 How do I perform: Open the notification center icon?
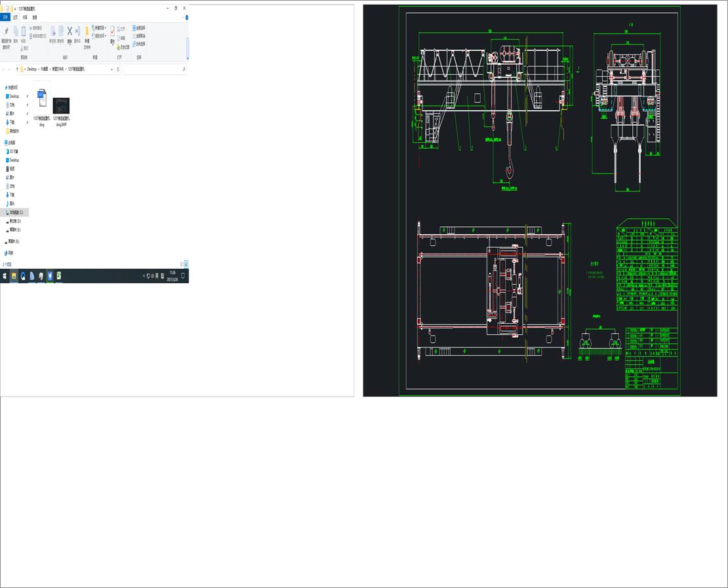click(183, 276)
